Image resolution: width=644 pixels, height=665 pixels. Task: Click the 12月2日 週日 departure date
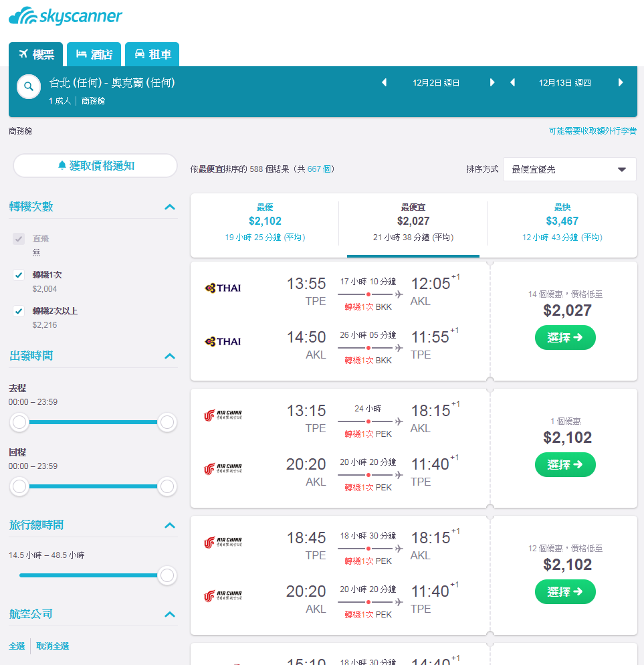pyautogui.click(x=436, y=83)
